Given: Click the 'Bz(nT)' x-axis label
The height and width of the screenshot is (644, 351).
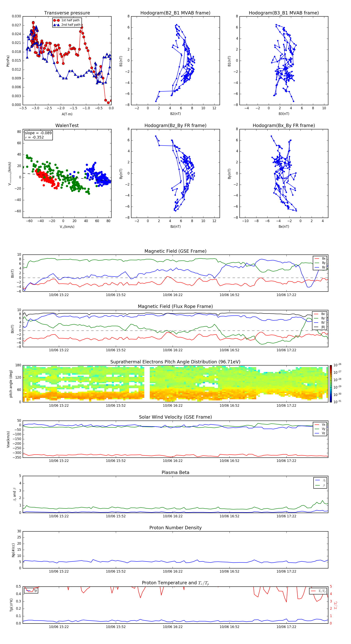Looking at the screenshot, I should [175, 227].
